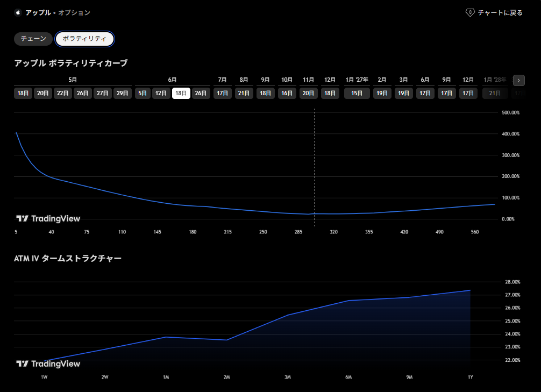Image resolution: width=541 pixels, height=392 pixels.
Task: Select 12月 17日 expiry
Action: (x=468, y=93)
